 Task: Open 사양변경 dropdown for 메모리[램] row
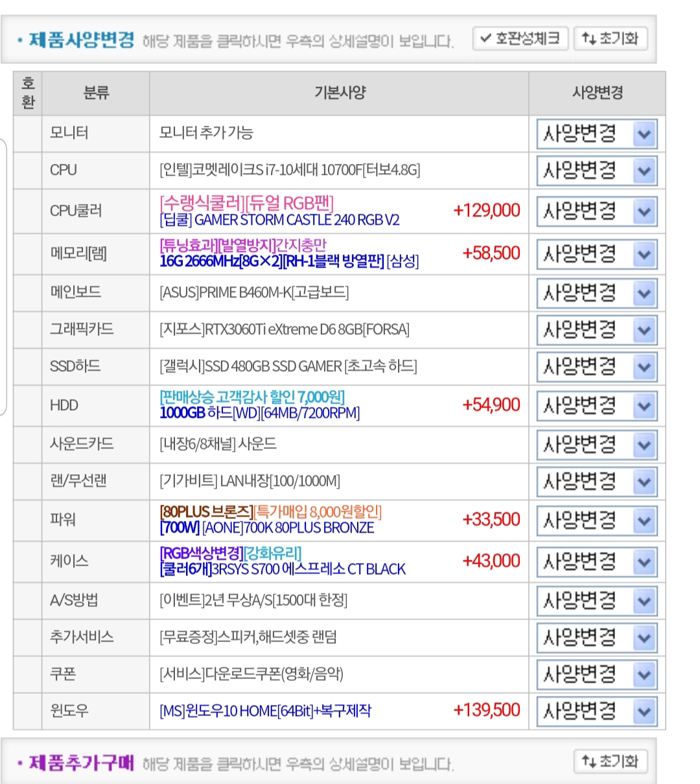click(x=597, y=254)
